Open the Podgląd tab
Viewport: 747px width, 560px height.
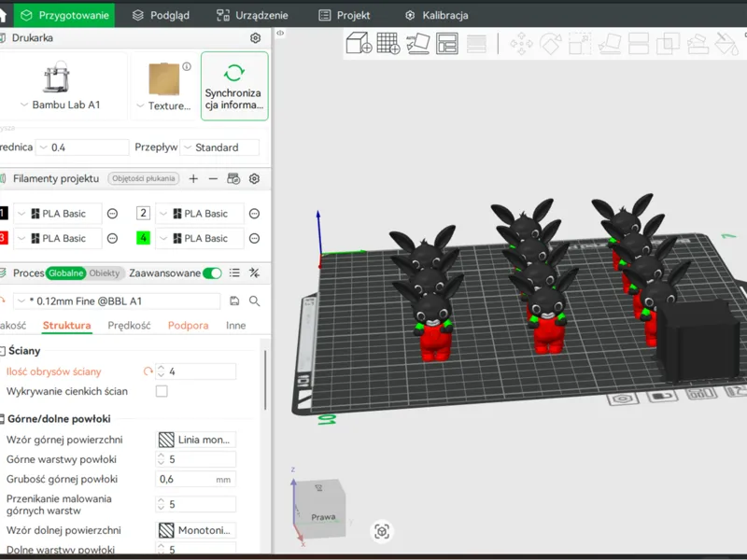coord(161,15)
